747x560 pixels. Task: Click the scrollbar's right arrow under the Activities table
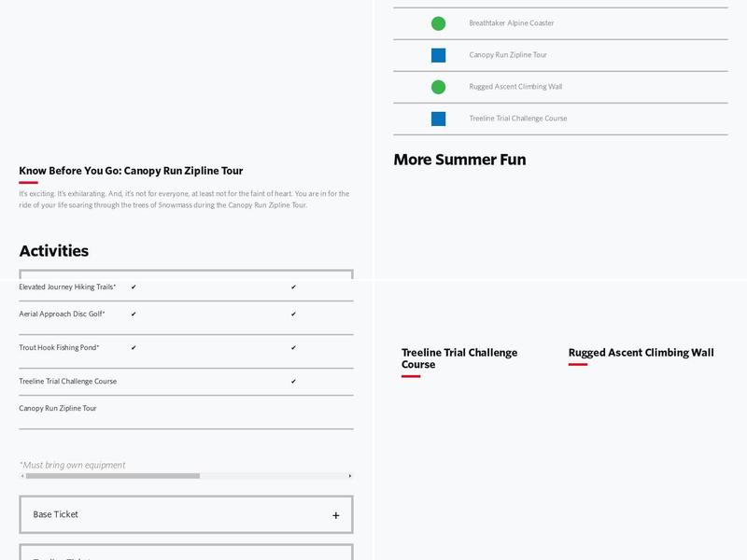point(350,476)
